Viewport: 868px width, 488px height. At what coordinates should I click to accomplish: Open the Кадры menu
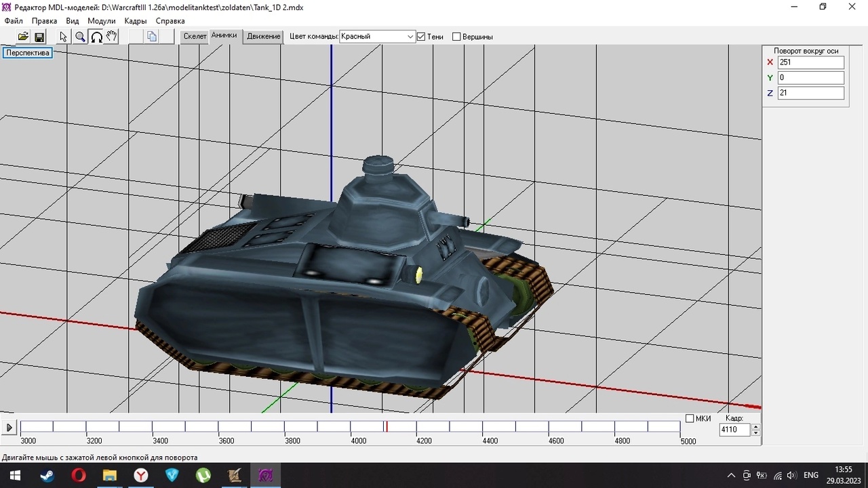(136, 21)
